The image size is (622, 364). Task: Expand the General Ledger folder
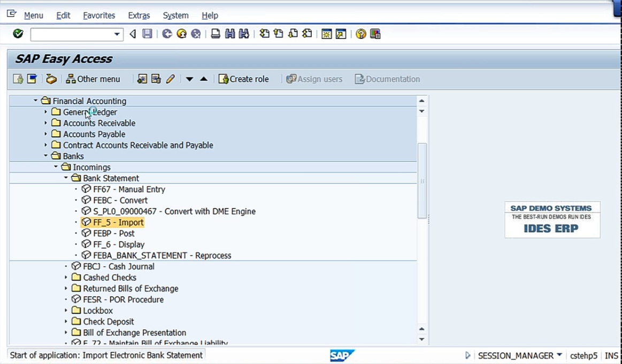(45, 112)
